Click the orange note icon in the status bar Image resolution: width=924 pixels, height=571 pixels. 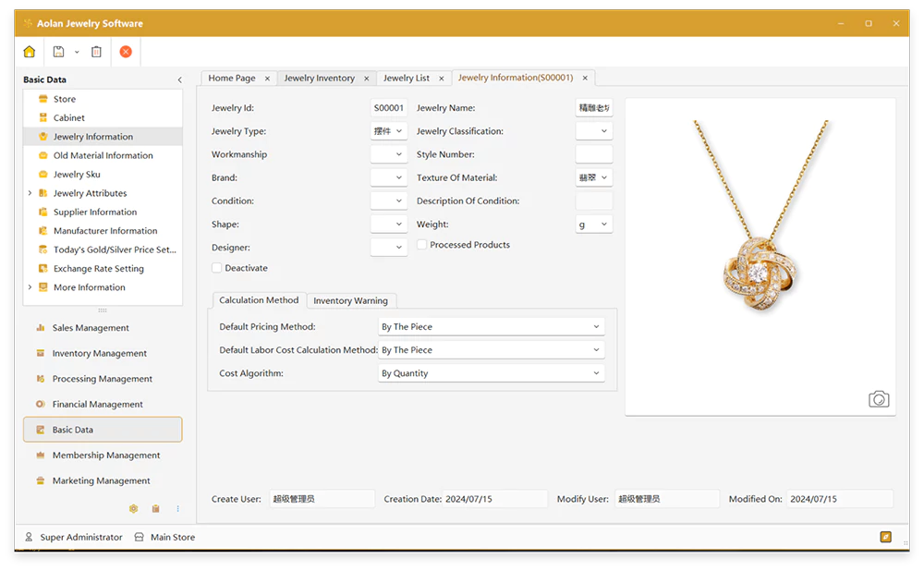[x=886, y=537]
